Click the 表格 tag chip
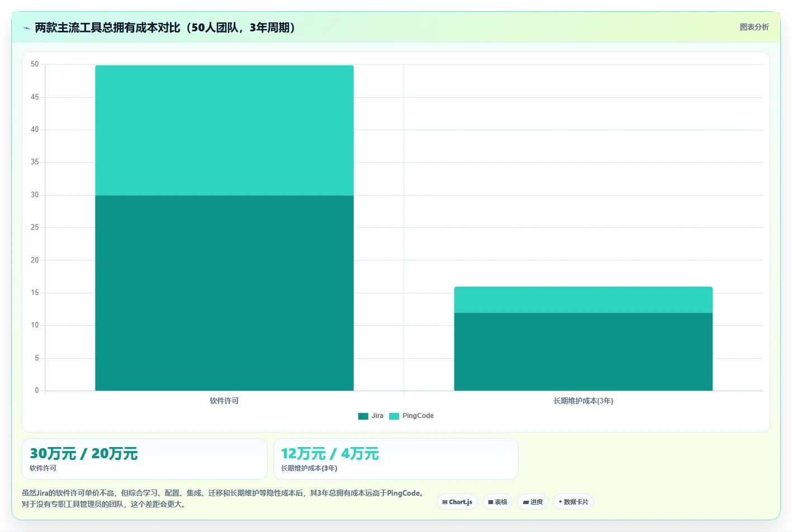This screenshot has height=532, width=792. 497,502
